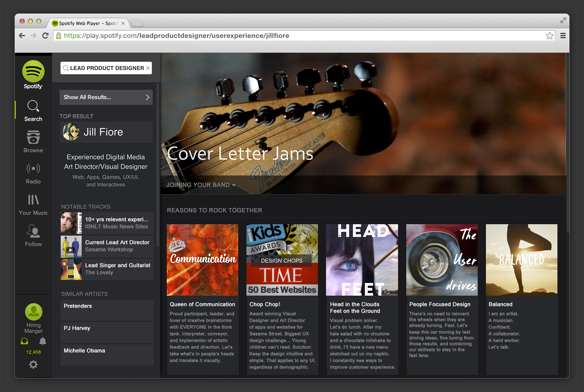Play the track 10+ yrs relevent experi...

pyautogui.click(x=107, y=223)
